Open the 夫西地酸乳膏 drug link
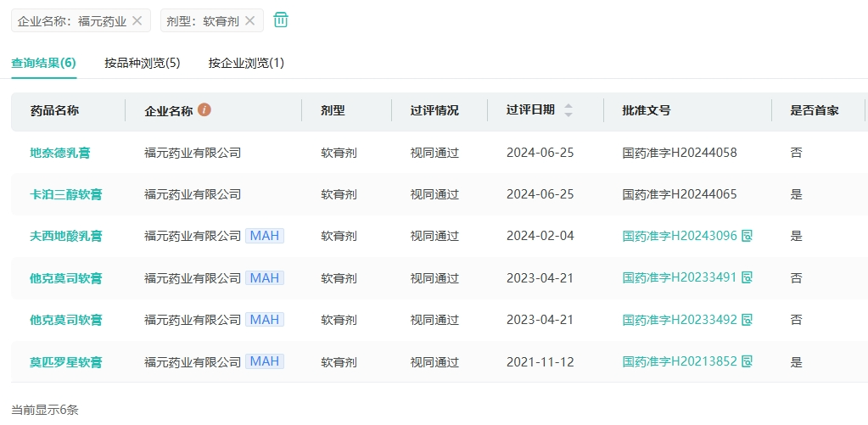 point(66,236)
